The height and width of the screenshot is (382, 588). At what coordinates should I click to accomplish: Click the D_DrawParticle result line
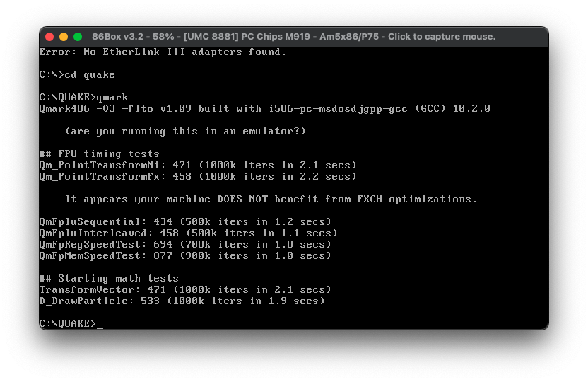pos(182,301)
